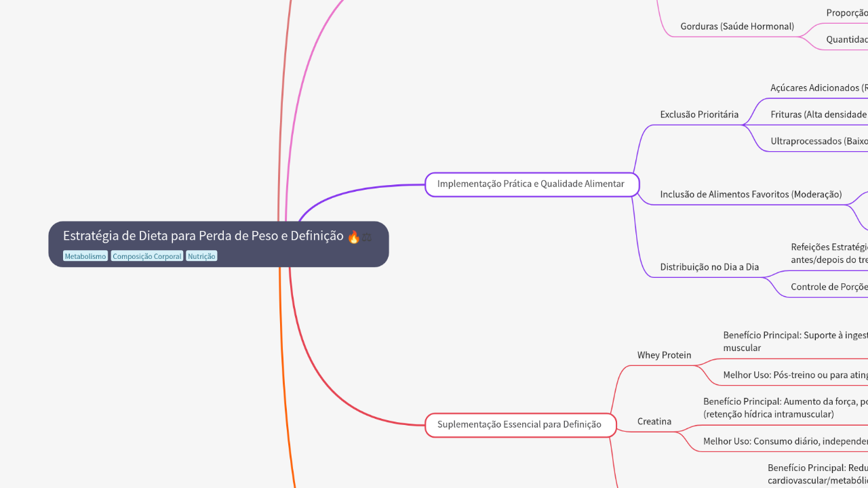Click the Exclusão Prioritária node
This screenshot has height=488, width=868.
pos(699,114)
